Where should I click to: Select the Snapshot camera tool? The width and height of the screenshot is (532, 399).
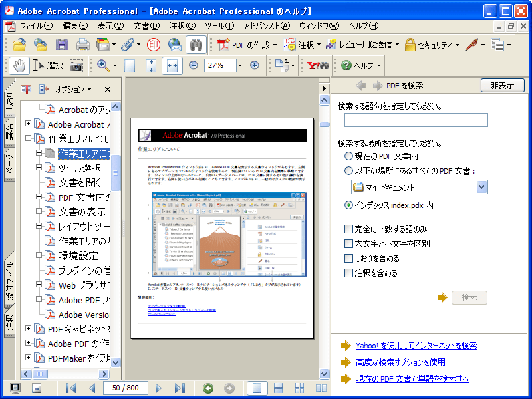(76, 65)
